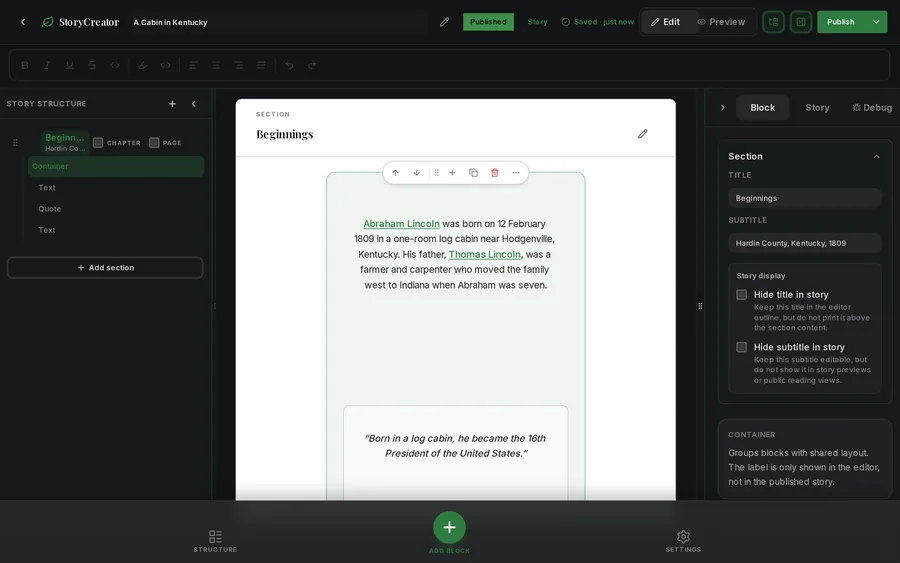Click the quote block text

456,446
